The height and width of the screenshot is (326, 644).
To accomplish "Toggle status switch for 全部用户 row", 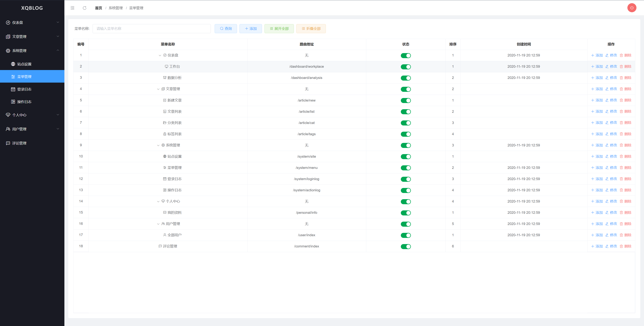I will pos(406,235).
